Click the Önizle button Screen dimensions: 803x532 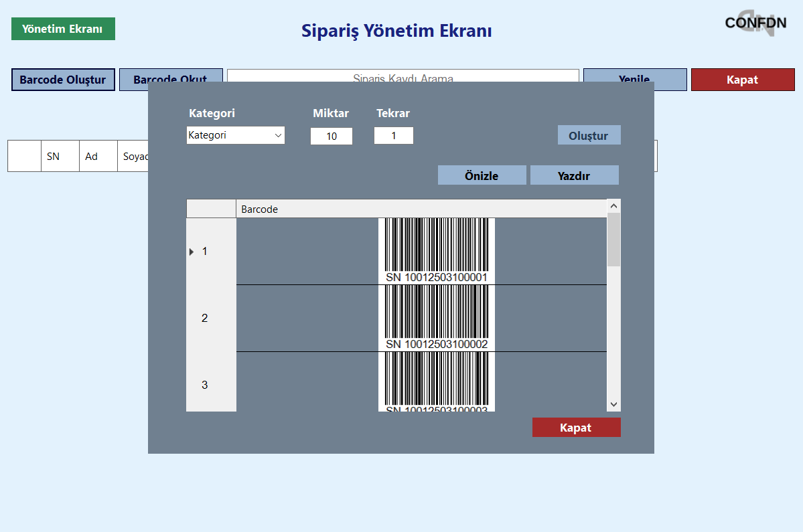[482, 175]
